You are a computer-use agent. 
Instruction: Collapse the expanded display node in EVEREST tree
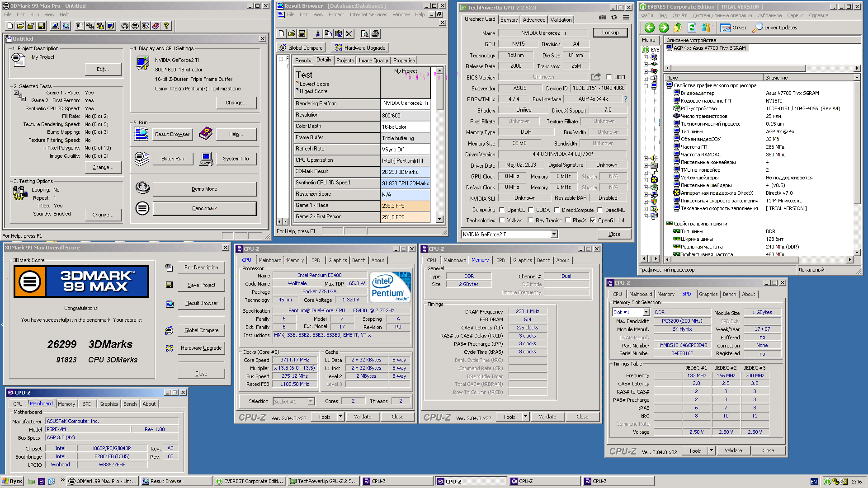[646, 86]
